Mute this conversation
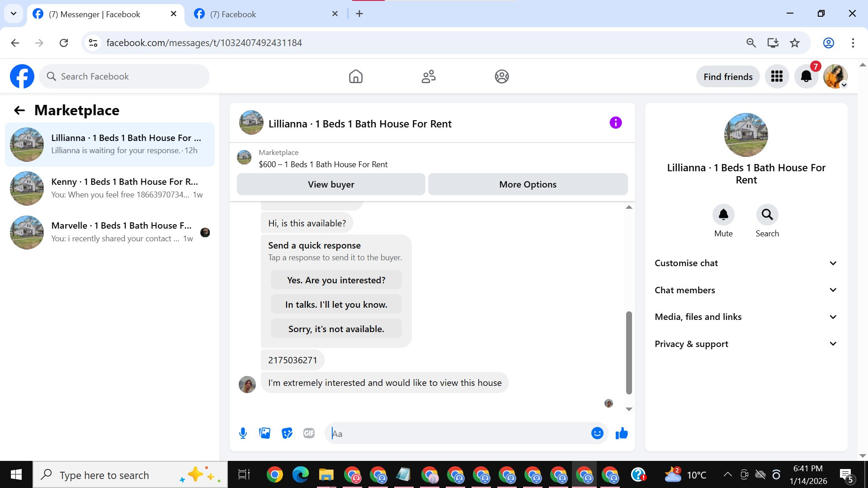 723,215
